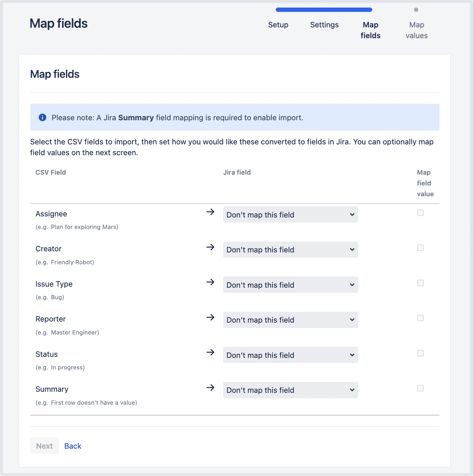Expand the Reporter Jira field dropdown
Image resolution: width=473 pixels, height=476 pixels.
[x=290, y=320]
